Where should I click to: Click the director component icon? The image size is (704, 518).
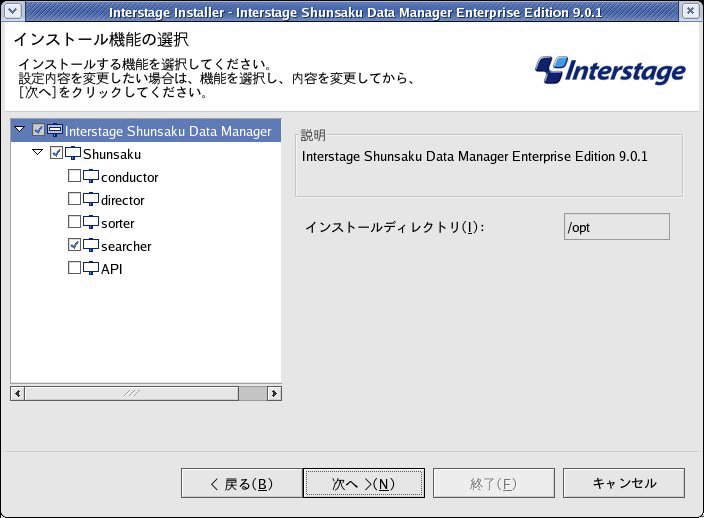(x=91, y=199)
